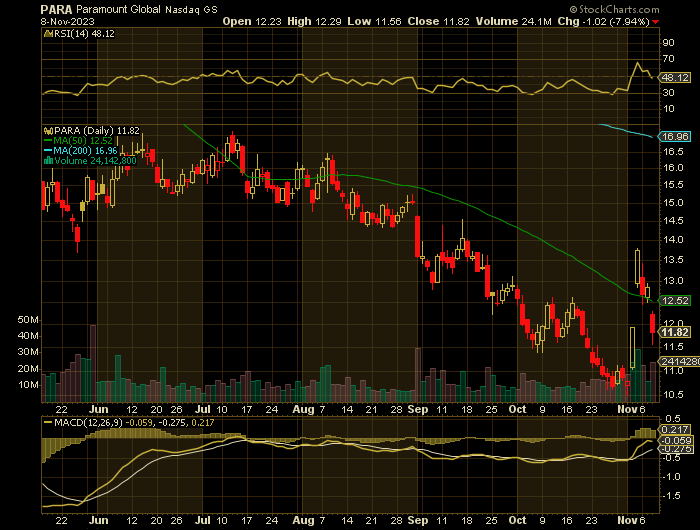Click the -0.275 MACD signal tag
700x530 pixels.
point(676,449)
